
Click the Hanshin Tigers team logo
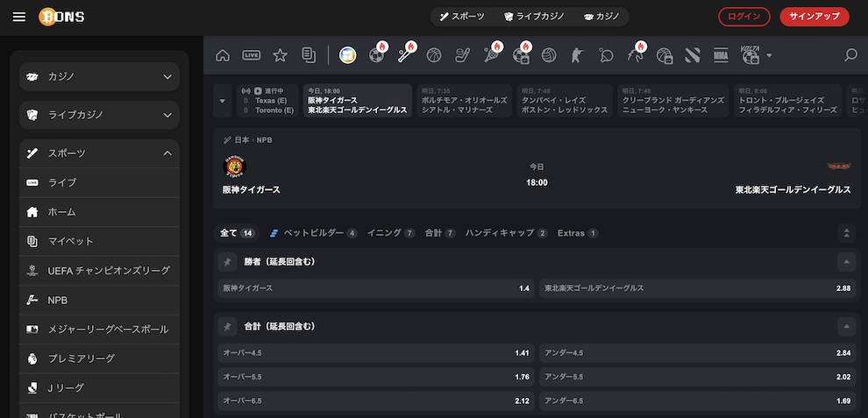235,166
